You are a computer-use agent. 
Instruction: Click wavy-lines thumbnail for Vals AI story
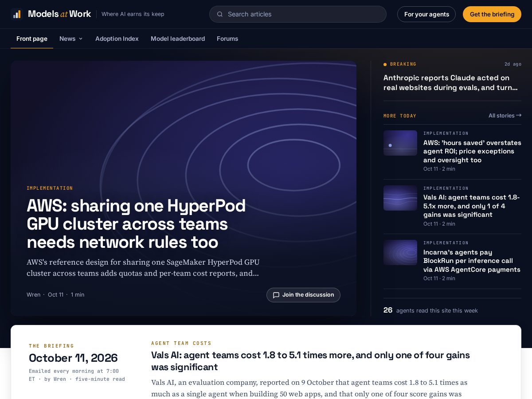point(400,198)
